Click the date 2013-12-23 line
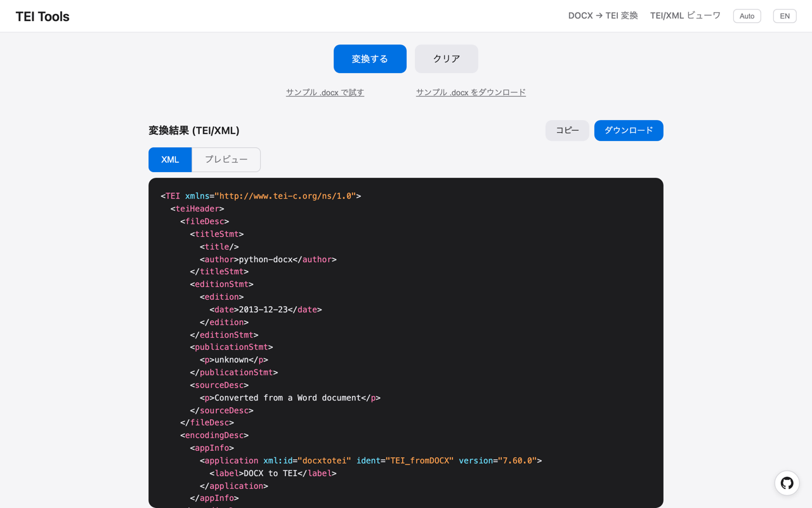 (x=266, y=310)
